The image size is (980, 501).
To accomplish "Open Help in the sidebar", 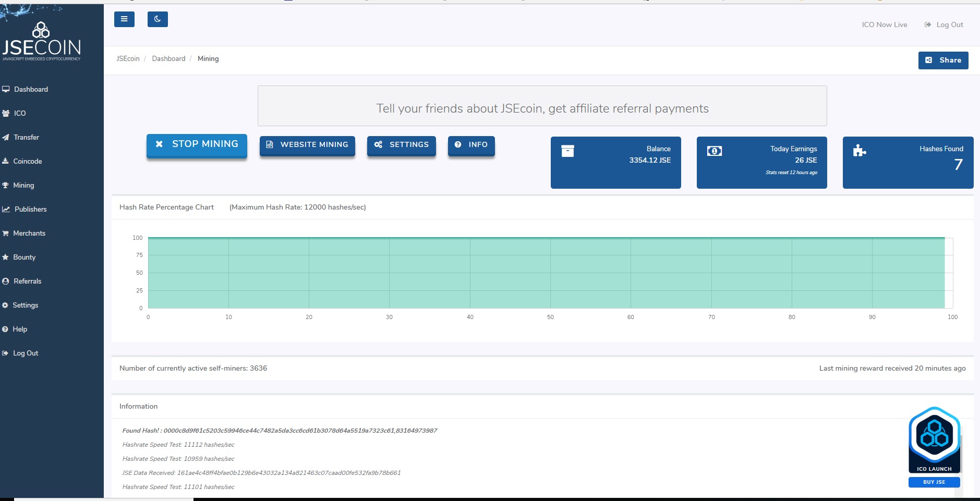I will tap(20, 329).
